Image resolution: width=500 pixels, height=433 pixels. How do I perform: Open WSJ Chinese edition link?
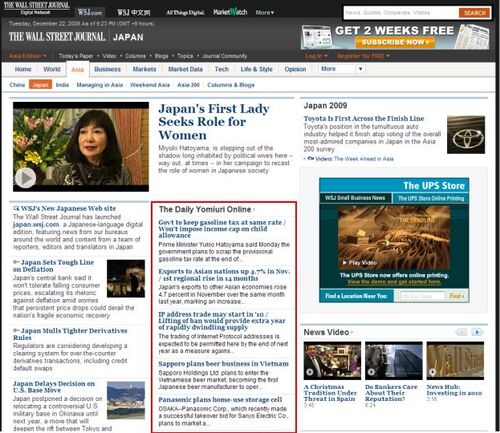click(134, 13)
